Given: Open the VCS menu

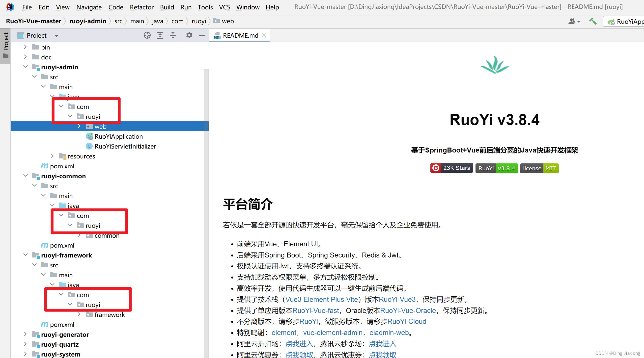Looking at the screenshot, I should tap(224, 7).
